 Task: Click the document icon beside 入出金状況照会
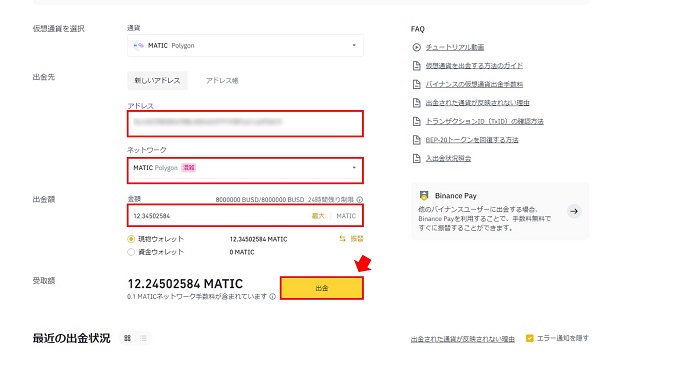point(416,158)
